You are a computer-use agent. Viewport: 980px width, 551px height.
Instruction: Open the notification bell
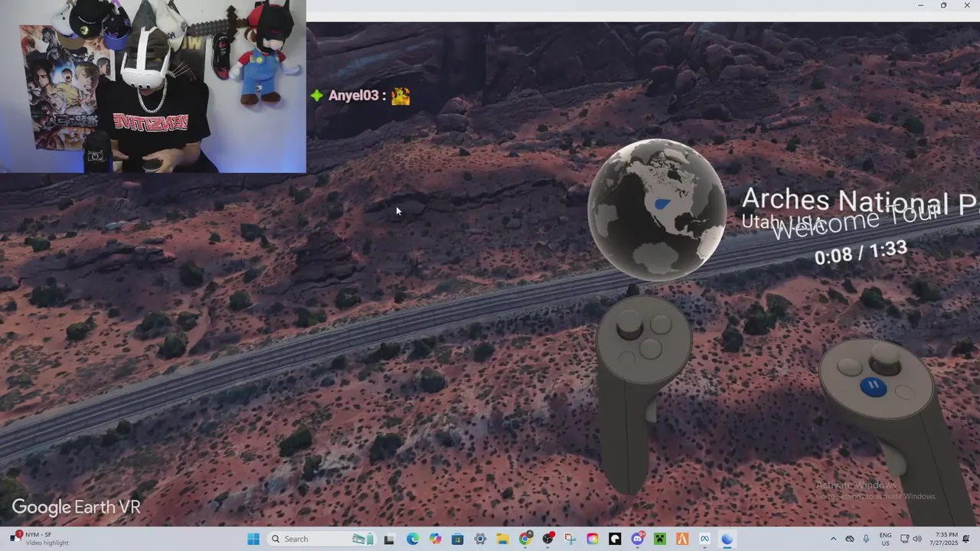tap(967, 539)
